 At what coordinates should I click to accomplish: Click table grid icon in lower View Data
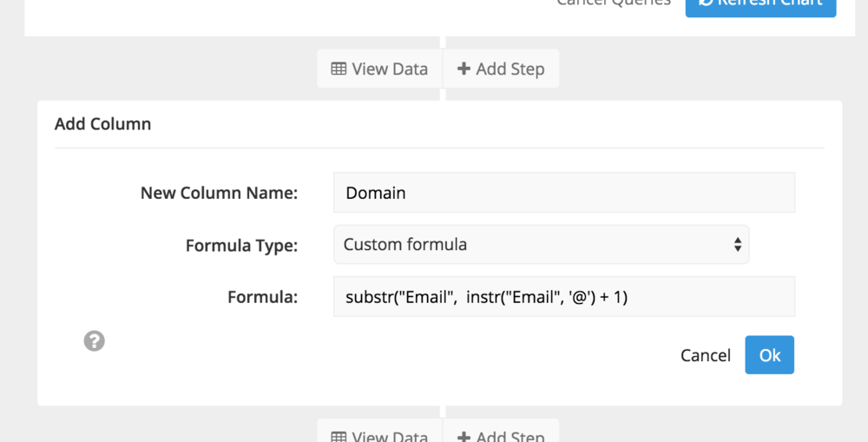coord(339,437)
